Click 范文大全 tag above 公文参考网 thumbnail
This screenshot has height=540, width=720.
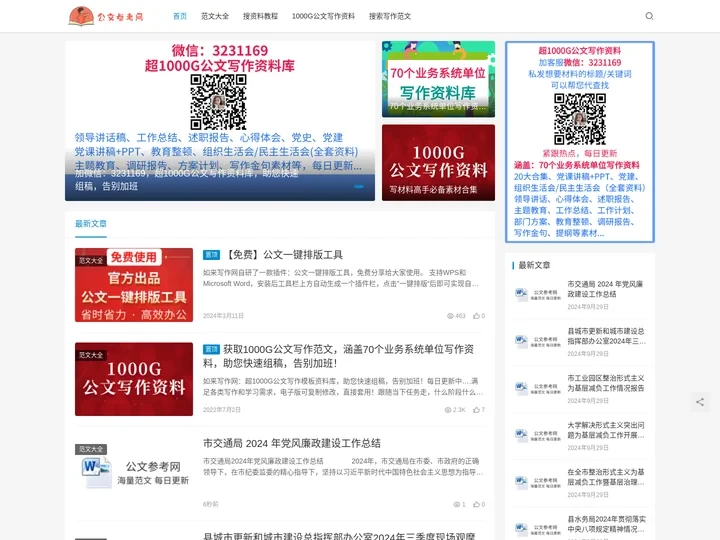pyautogui.click(x=91, y=449)
